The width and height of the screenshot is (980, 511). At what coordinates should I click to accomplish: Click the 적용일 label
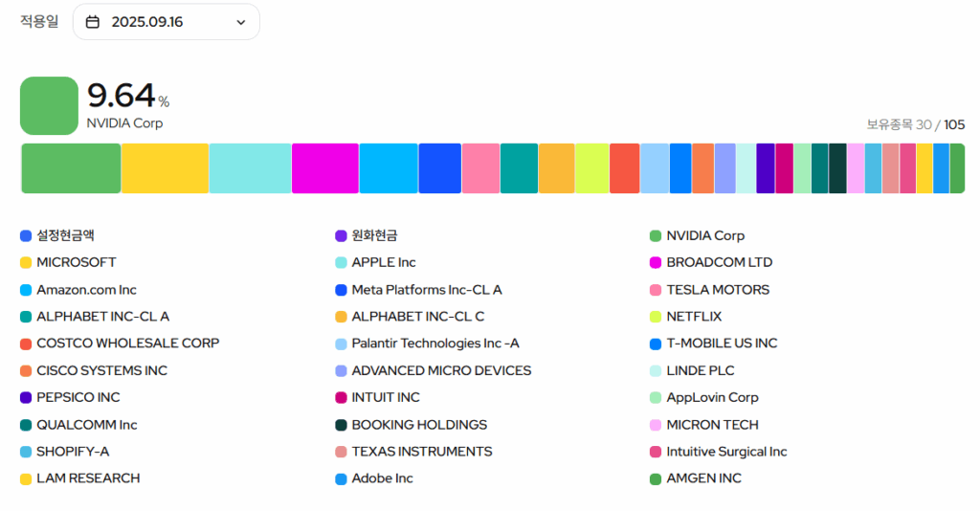point(39,21)
